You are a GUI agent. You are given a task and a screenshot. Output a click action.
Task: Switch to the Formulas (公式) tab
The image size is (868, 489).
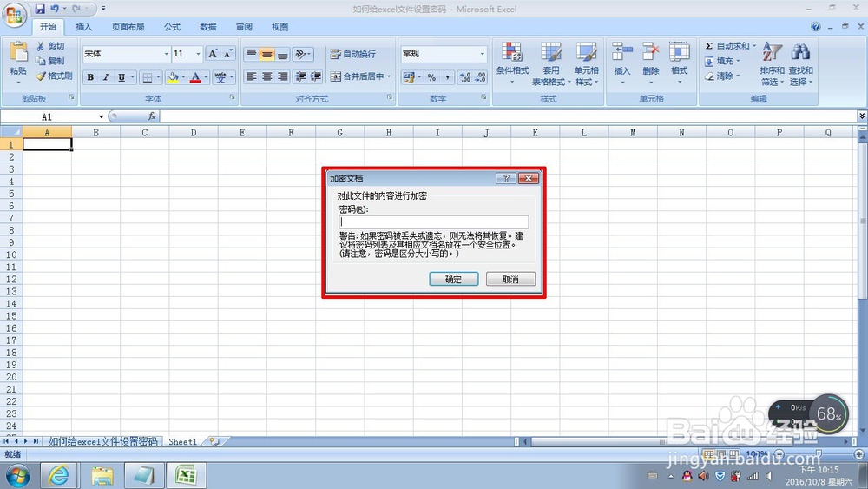pyautogui.click(x=172, y=27)
